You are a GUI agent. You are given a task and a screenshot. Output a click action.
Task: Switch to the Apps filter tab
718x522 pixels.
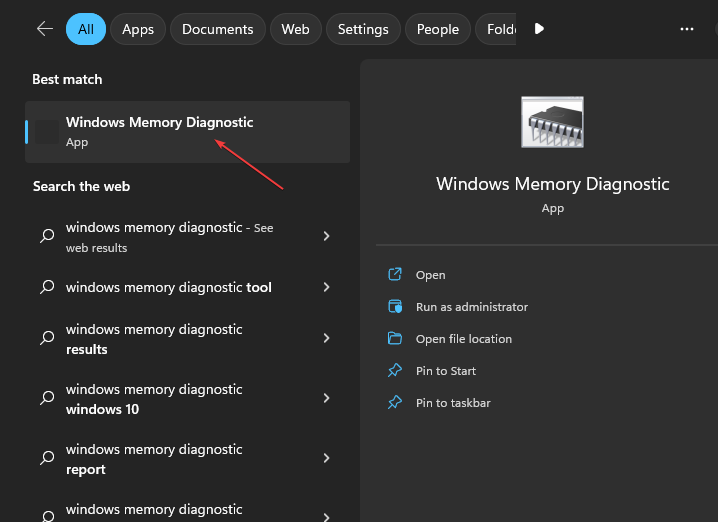[x=138, y=29]
